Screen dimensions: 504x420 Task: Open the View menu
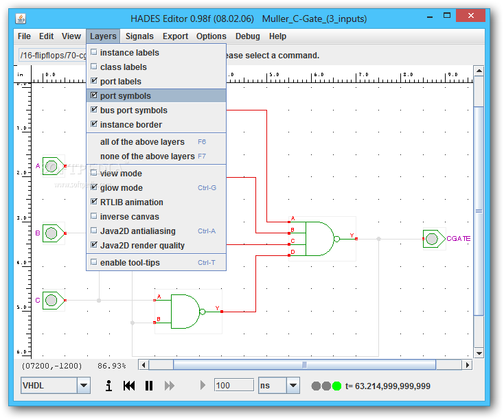click(x=71, y=36)
